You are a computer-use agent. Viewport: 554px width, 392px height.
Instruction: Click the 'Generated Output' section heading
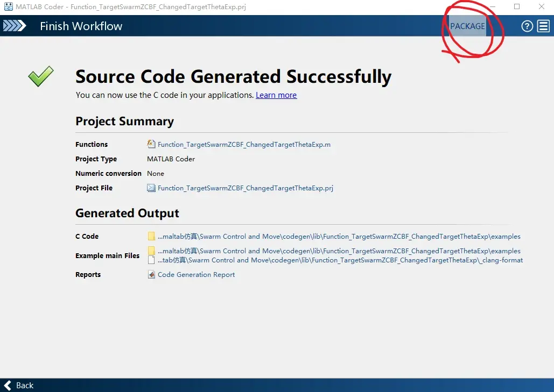pos(127,213)
